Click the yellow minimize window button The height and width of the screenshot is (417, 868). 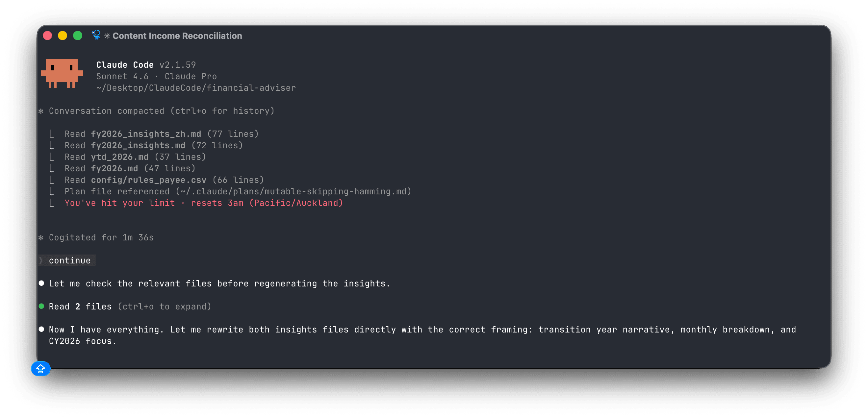coord(63,36)
